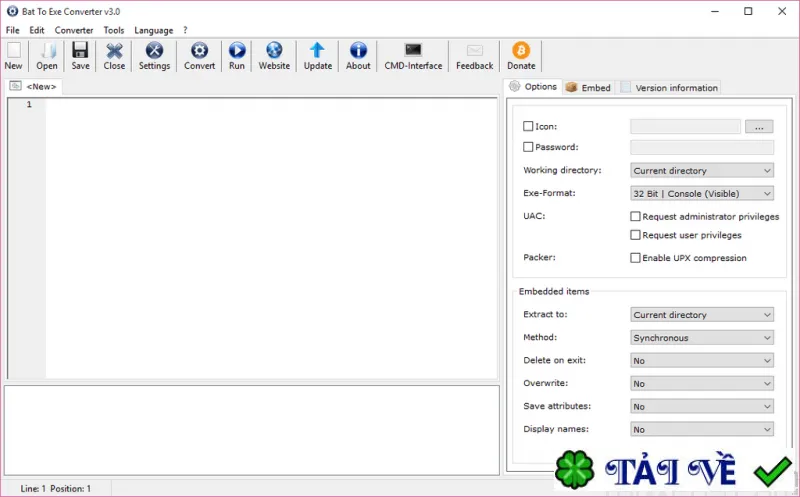Open the Working directory dropdown

click(702, 170)
